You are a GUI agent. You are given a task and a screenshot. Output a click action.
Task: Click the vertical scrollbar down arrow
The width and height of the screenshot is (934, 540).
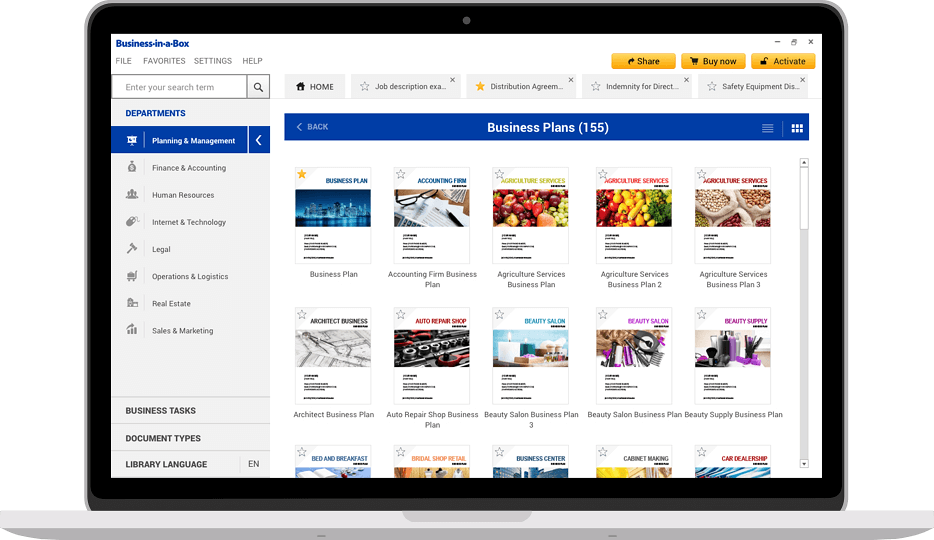tap(804, 463)
